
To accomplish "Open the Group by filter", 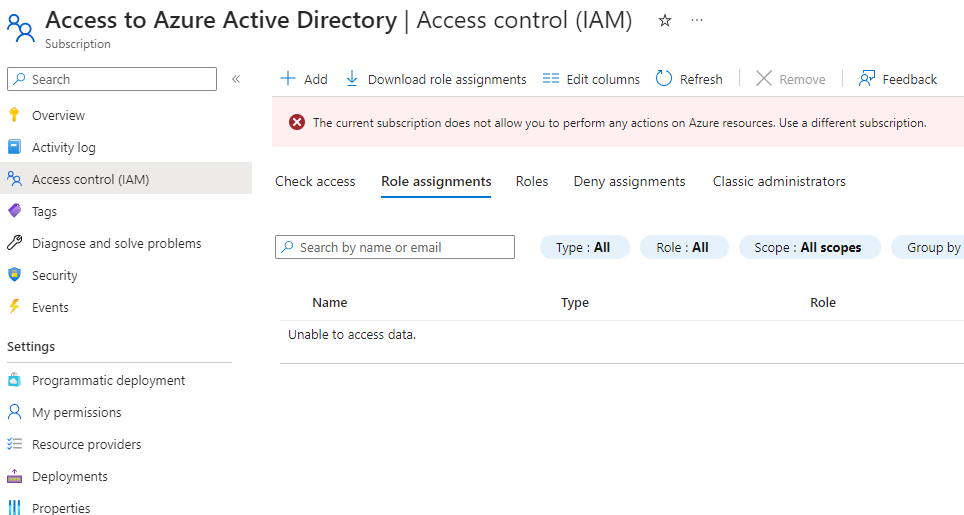I will point(928,247).
